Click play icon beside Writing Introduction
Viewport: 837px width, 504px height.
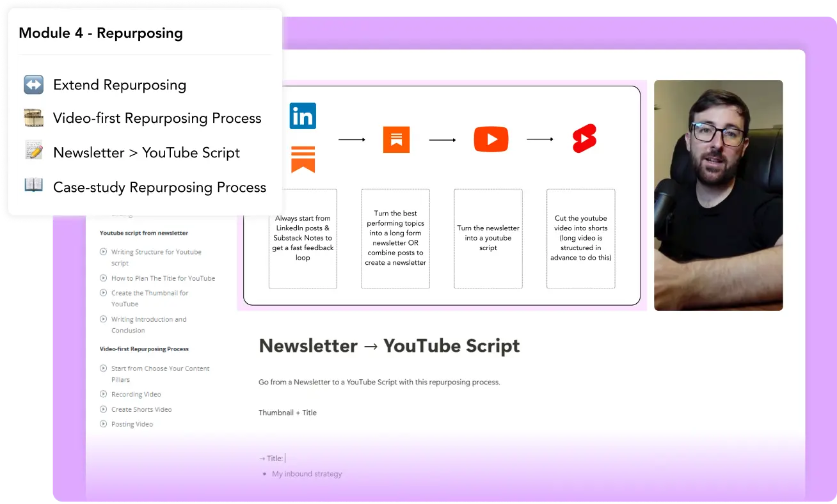coord(104,319)
